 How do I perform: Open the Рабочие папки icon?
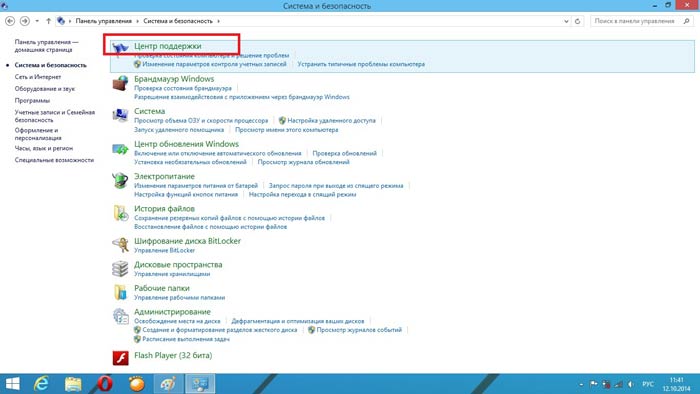point(120,292)
